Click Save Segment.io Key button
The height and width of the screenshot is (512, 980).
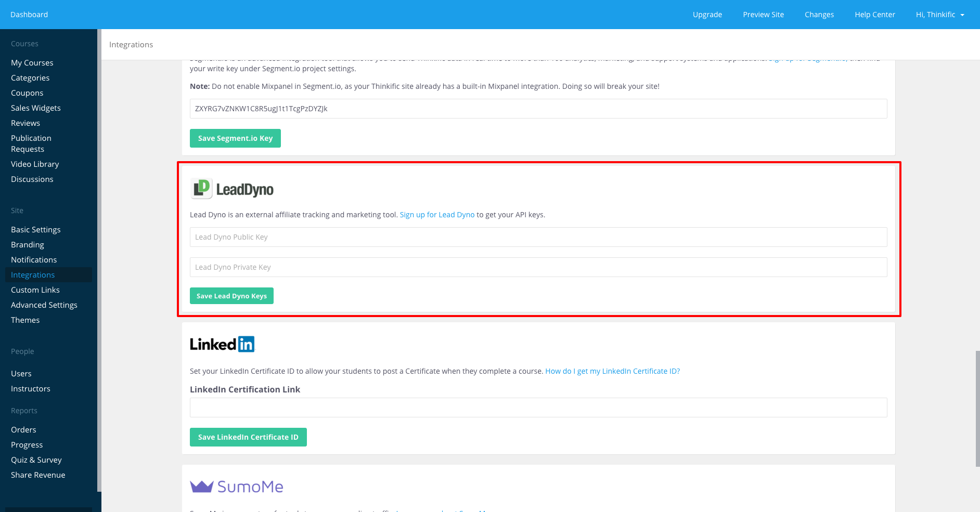click(235, 138)
